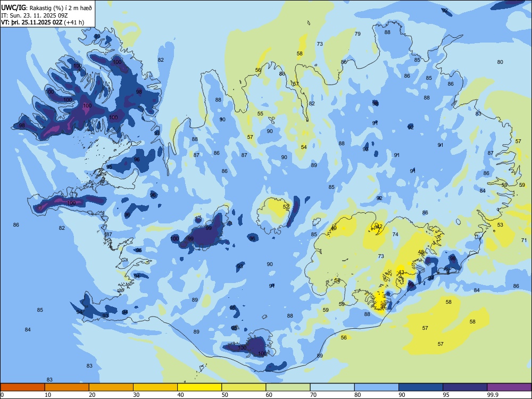The width and height of the screenshot is (532, 399).
Task: Click the navy 95–99.9 legend swatch
Action: point(465,387)
